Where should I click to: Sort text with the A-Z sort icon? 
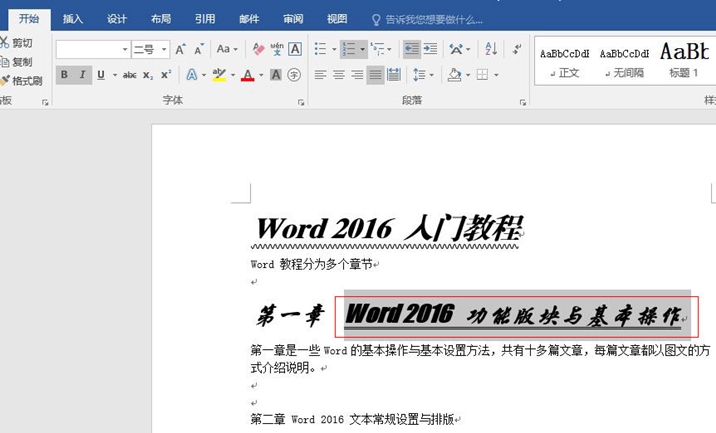pos(491,49)
